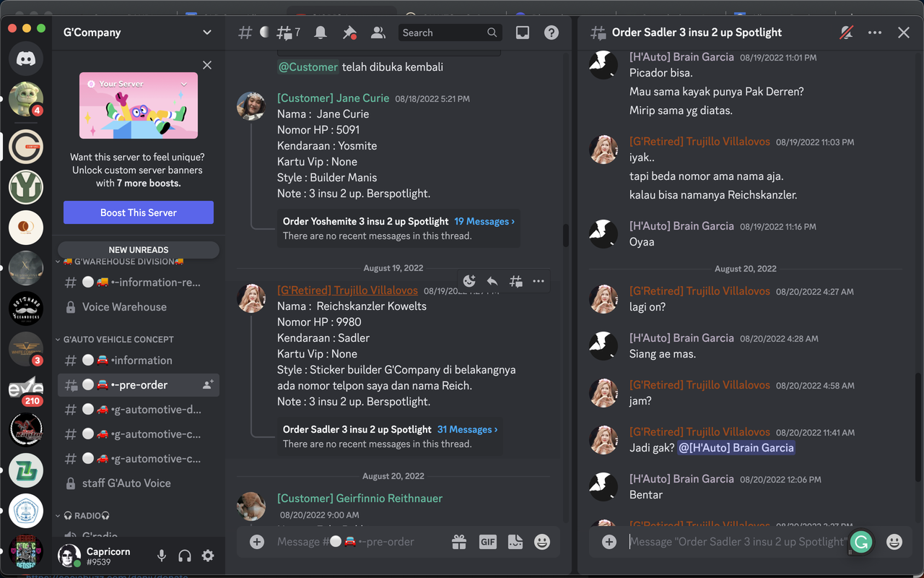Screen dimensions: 924x578
Task: Select information-re... channel
Action: 139,282
